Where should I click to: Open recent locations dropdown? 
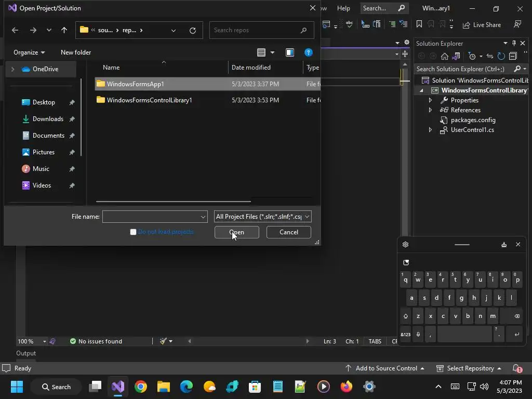[49, 30]
